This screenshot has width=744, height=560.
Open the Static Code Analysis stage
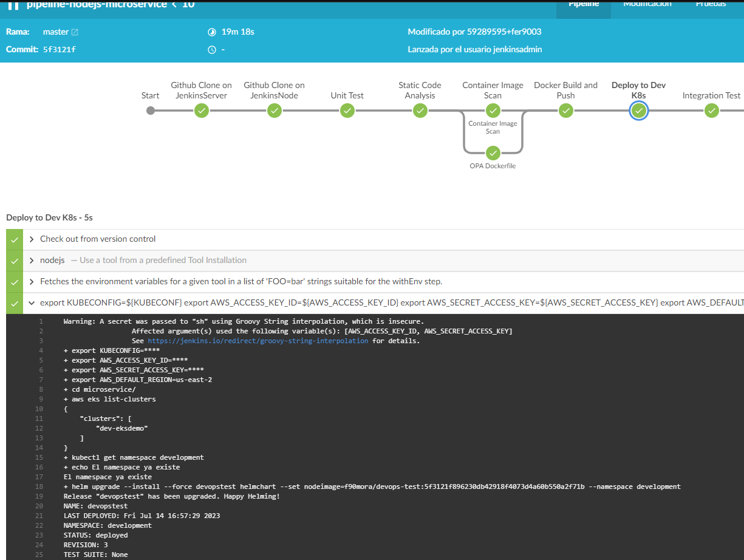(420, 111)
